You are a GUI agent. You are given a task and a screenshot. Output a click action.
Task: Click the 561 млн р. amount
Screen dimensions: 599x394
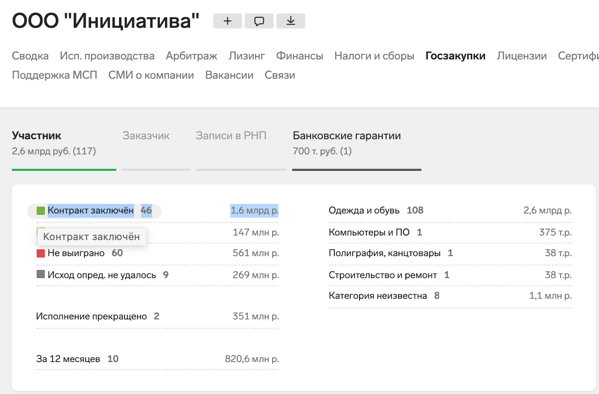tap(256, 253)
